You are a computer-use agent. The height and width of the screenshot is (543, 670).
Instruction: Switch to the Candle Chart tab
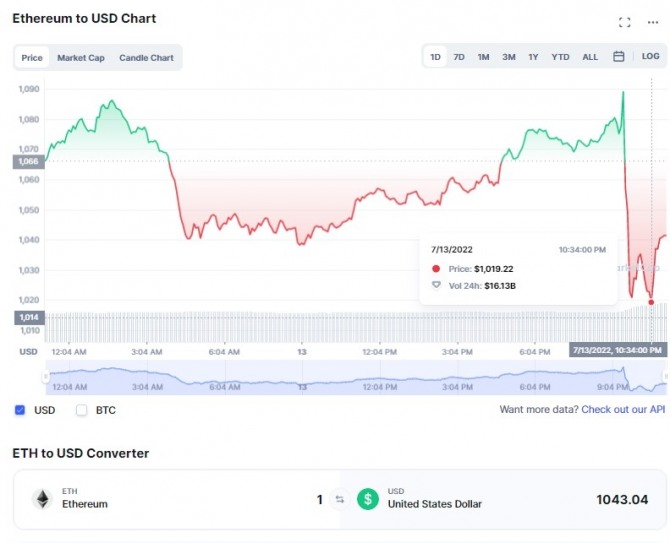[x=146, y=58]
